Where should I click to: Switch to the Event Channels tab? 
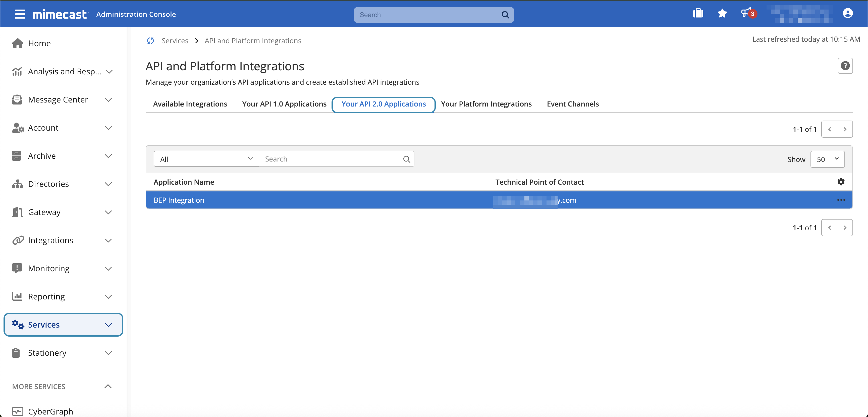(x=572, y=104)
